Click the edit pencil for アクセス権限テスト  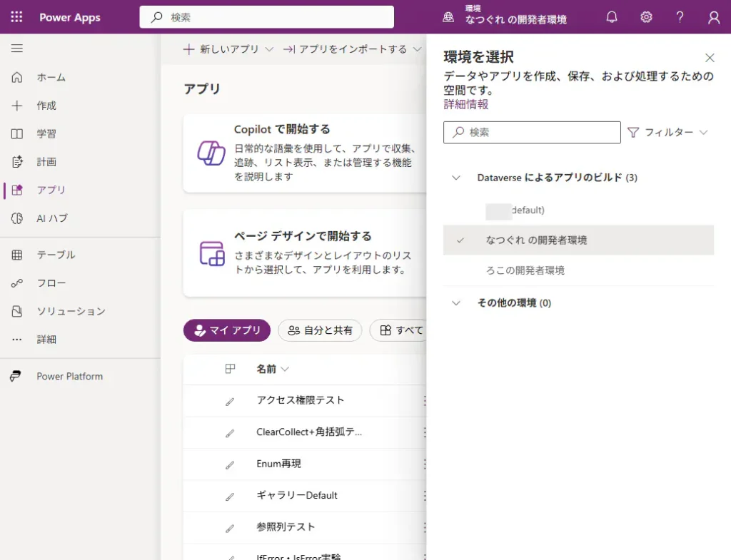point(230,402)
